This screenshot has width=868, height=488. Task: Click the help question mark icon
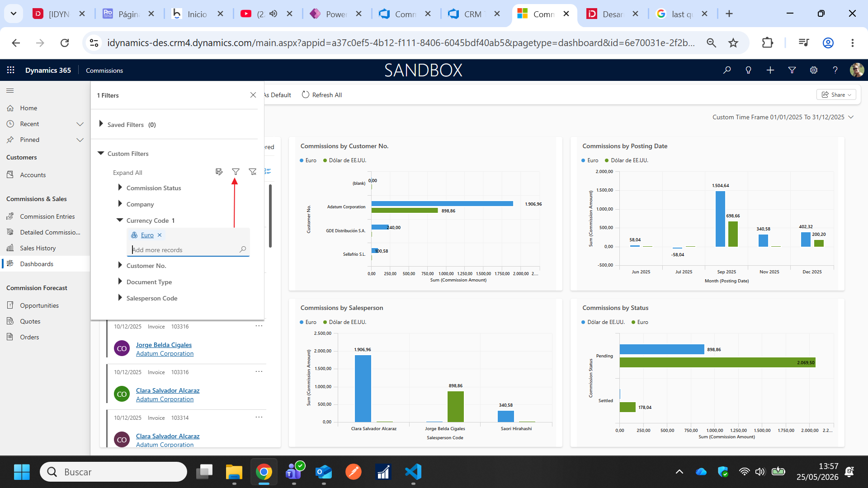coord(835,70)
